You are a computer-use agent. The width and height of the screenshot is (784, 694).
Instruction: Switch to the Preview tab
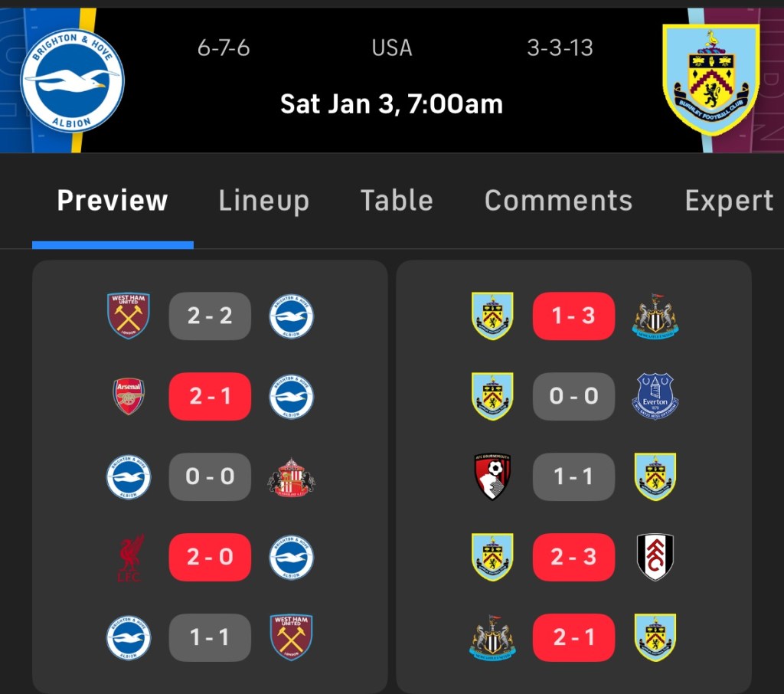[x=112, y=201]
